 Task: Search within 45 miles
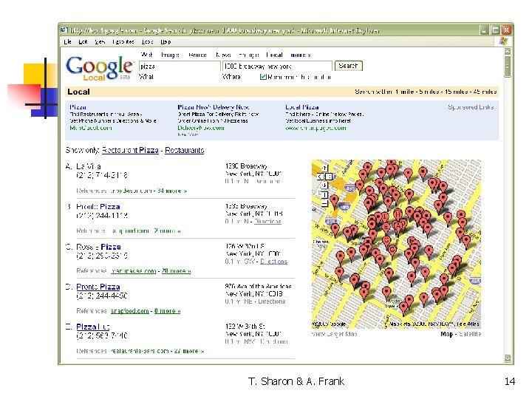[x=485, y=92]
